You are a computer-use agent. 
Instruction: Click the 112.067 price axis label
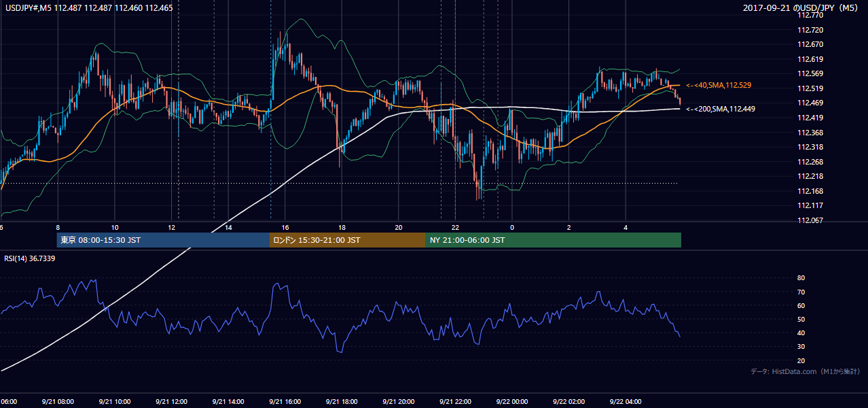pos(811,220)
